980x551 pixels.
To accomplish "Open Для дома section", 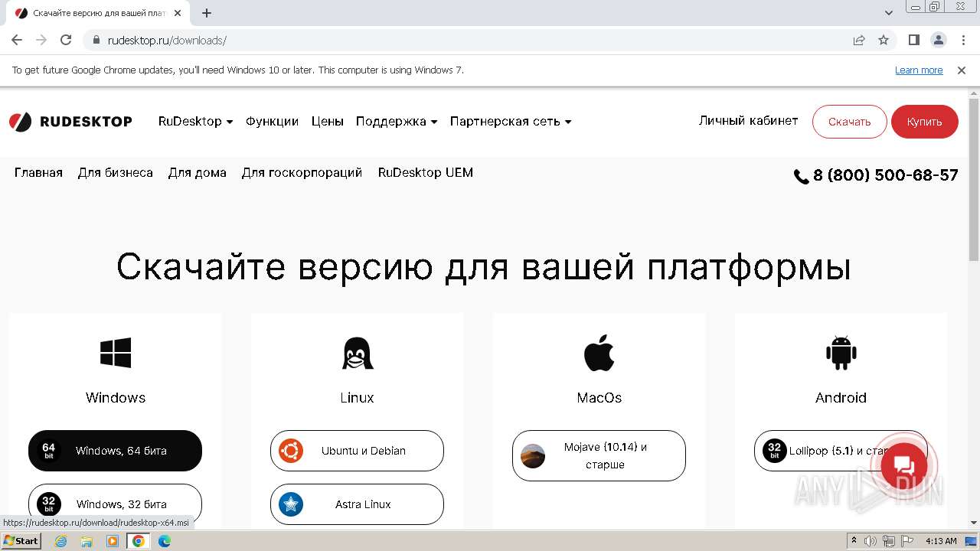I will (198, 173).
